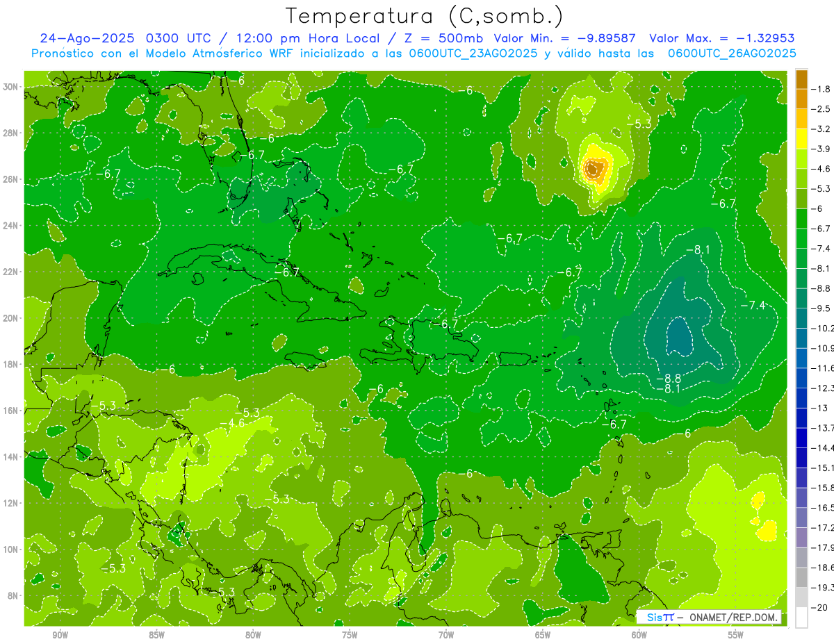Image resolution: width=834 pixels, height=644 pixels.
Task: Click the "-13" legend value
Action: tap(820, 408)
